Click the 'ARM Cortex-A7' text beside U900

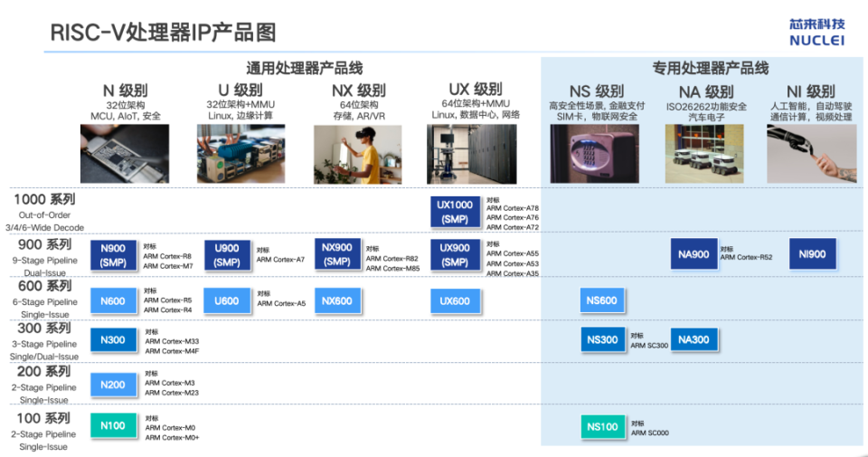pos(280,260)
